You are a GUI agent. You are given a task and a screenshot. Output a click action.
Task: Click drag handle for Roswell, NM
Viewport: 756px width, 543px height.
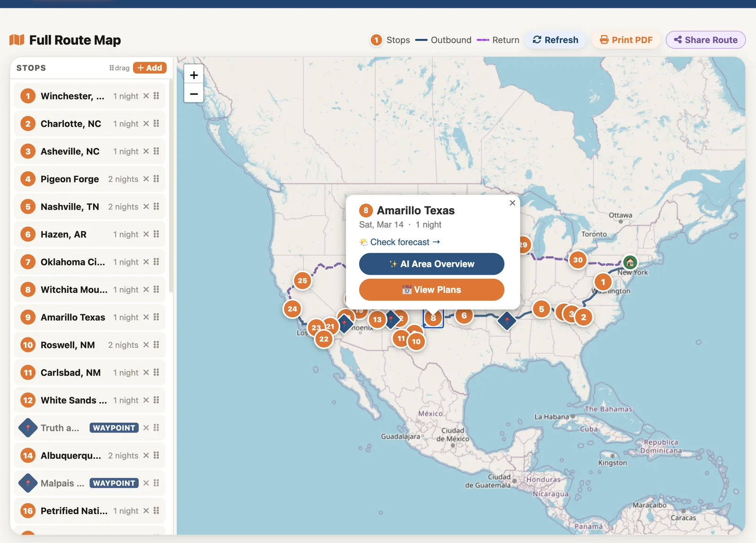[156, 345]
